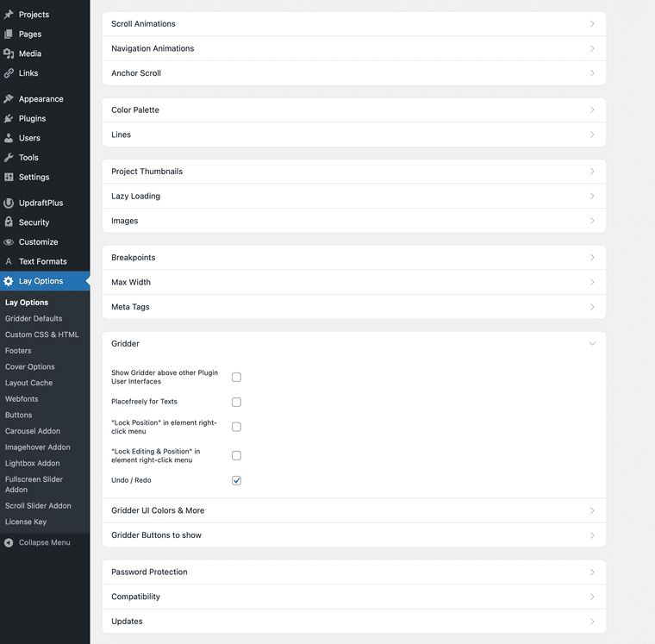Expand Anchor Scroll chevron
Image resolution: width=655 pixels, height=644 pixels.
click(x=592, y=73)
